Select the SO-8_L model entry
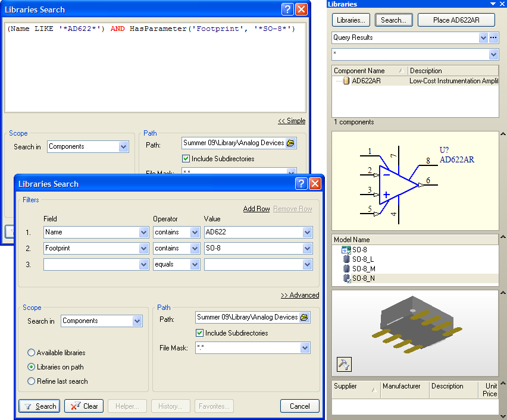The image size is (507, 420). tap(362, 259)
